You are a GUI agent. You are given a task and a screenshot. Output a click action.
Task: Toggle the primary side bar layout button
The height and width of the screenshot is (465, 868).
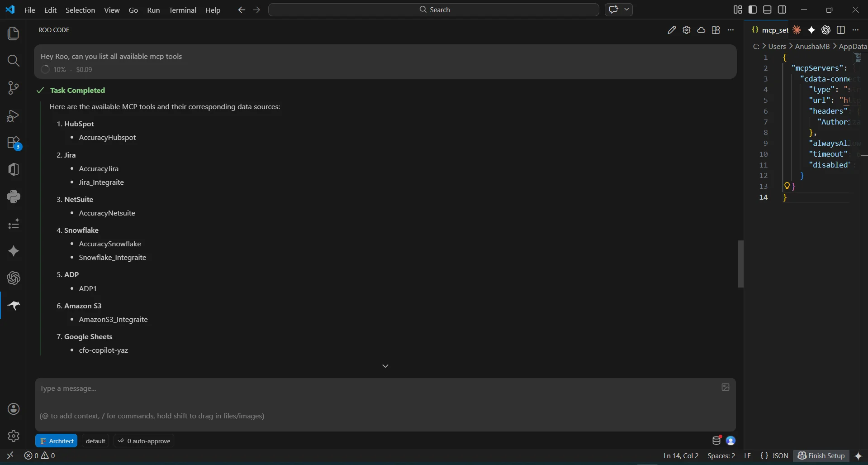(753, 10)
